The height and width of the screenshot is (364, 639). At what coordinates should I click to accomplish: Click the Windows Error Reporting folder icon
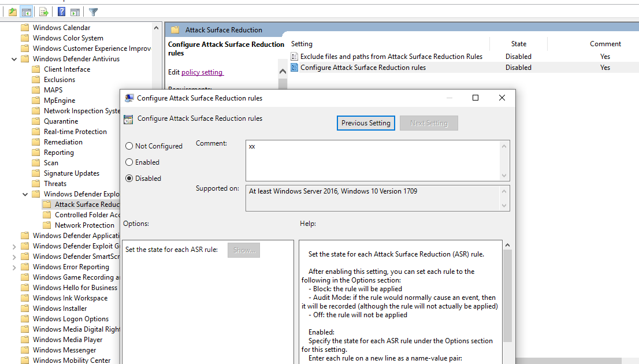click(x=25, y=267)
